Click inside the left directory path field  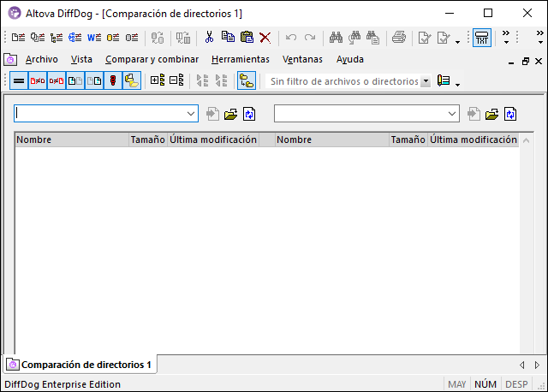[98, 113]
